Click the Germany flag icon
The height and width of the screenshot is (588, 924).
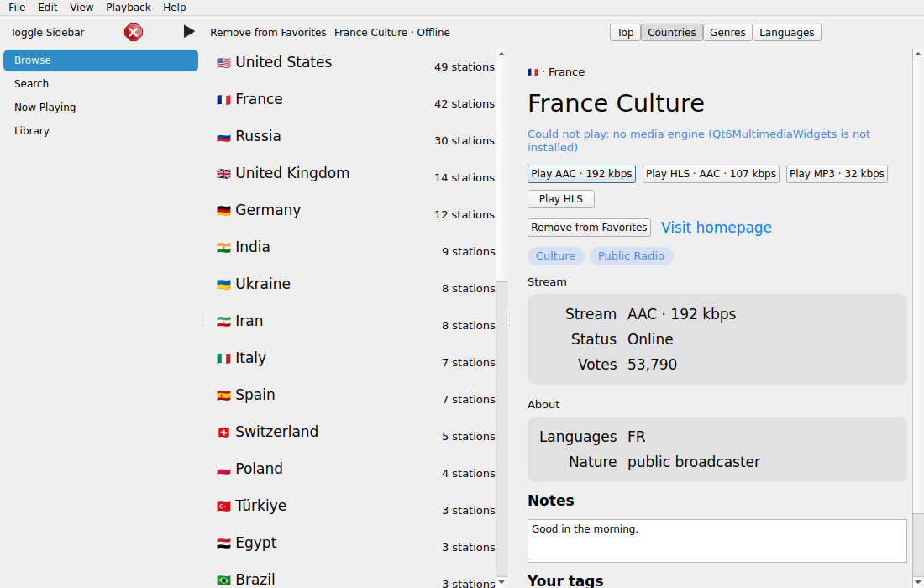tap(223, 210)
